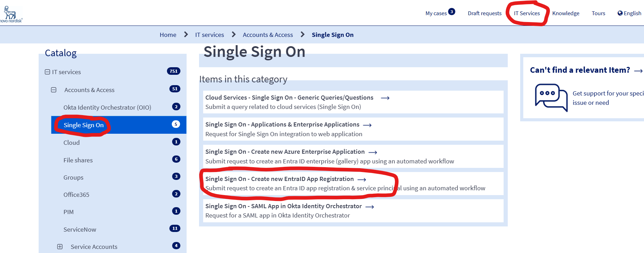The width and height of the screenshot is (644, 253).
Task: Click the arrow after Applications & Enterprise Applications
Action: tap(367, 125)
